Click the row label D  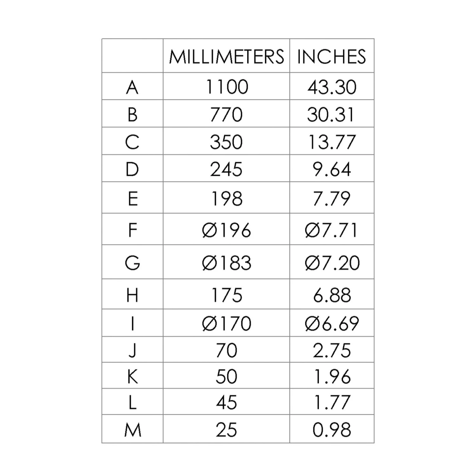pyautogui.click(x=132, y=169)
